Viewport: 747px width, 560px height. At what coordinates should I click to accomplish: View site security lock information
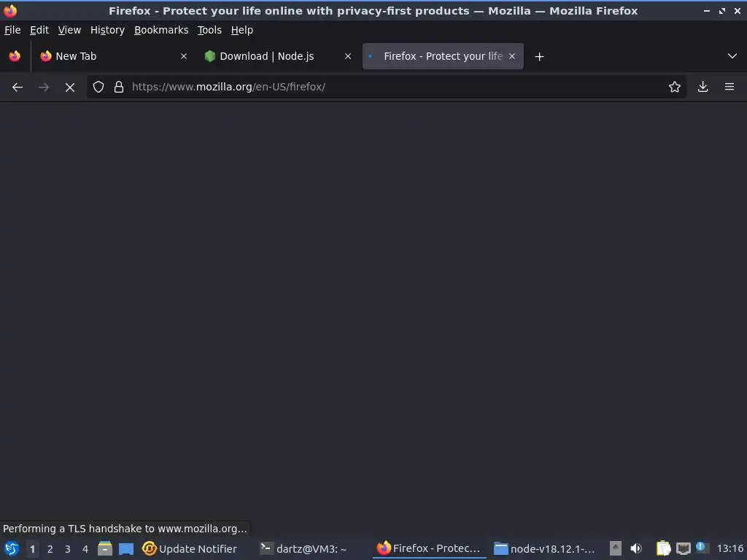119,87
